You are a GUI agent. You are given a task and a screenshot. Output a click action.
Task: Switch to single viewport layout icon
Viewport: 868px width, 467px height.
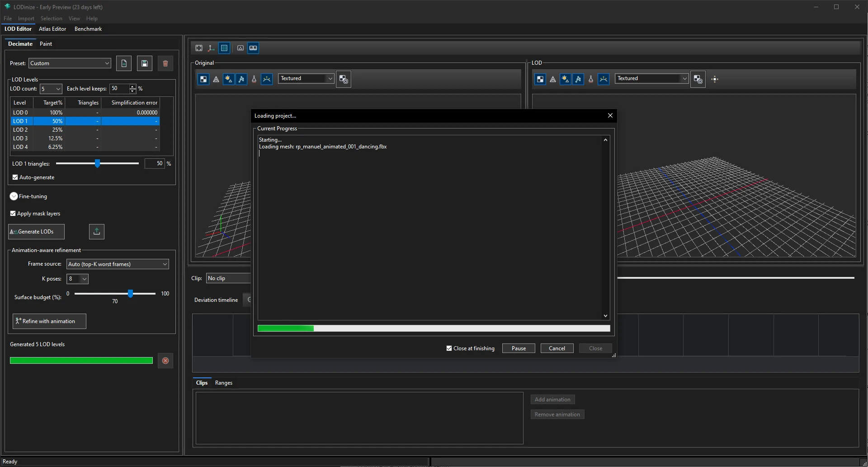pos(241,48)
